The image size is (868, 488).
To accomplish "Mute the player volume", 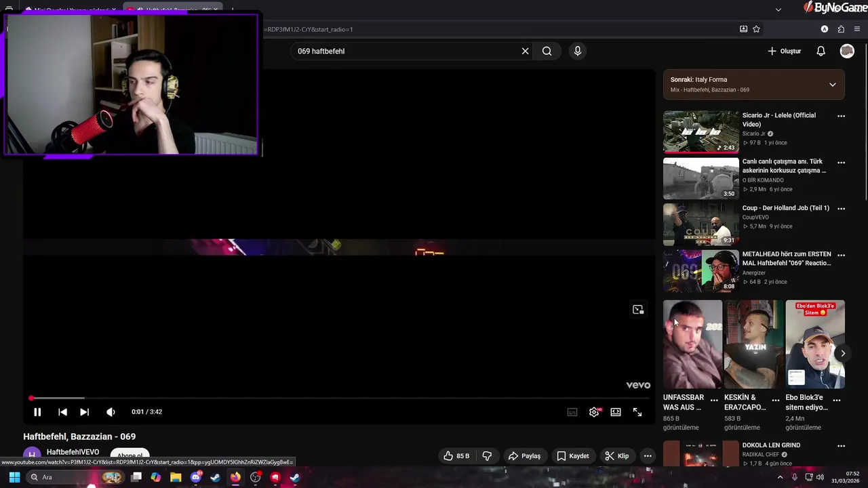I will [x=111, y=411].
